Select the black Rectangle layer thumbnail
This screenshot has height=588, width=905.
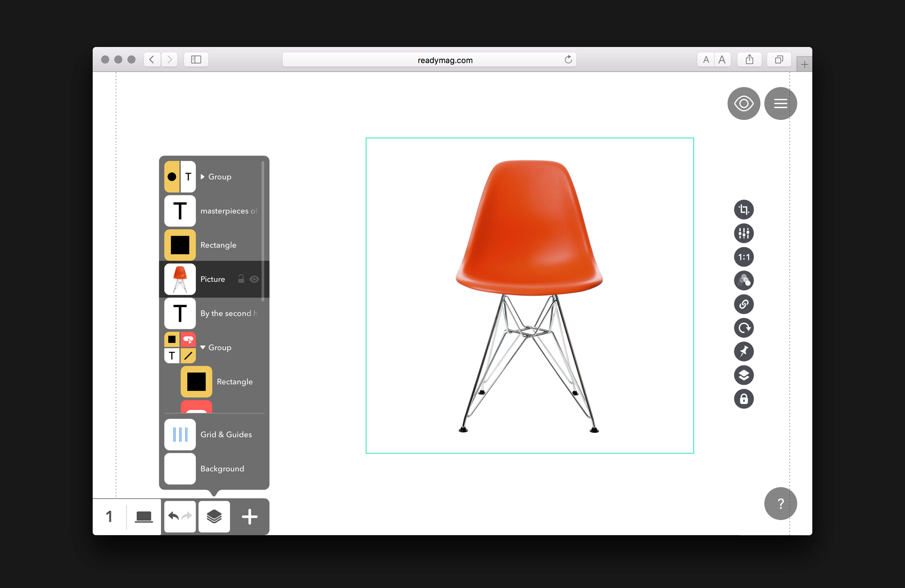click(x=180, y=245)
